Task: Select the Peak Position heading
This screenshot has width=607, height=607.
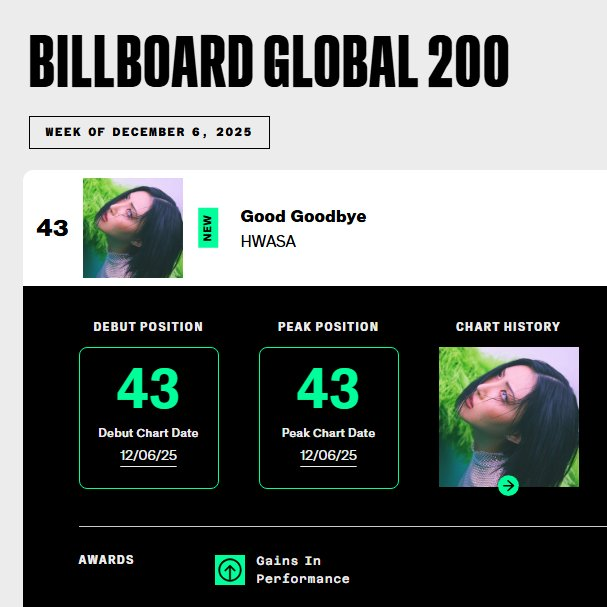Action: tap(328, 327)
